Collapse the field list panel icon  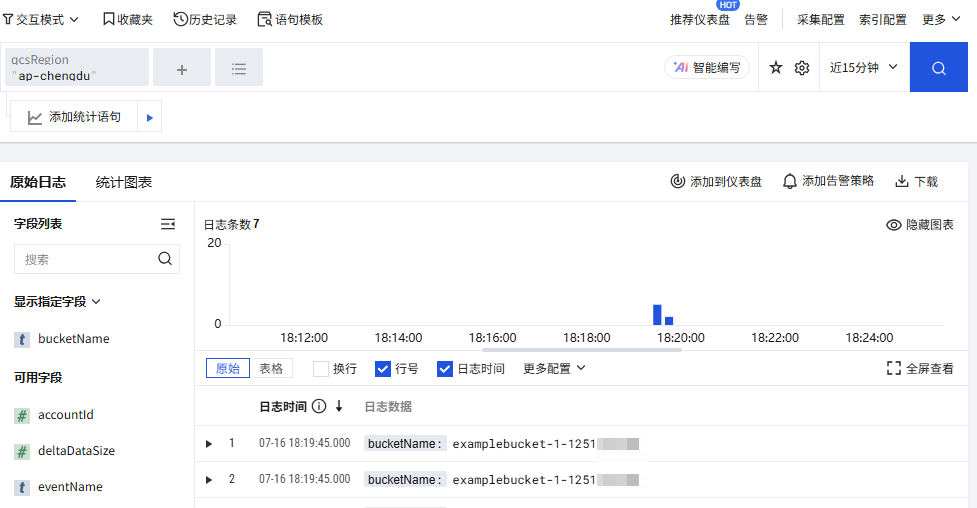click(x=168, y=224)
